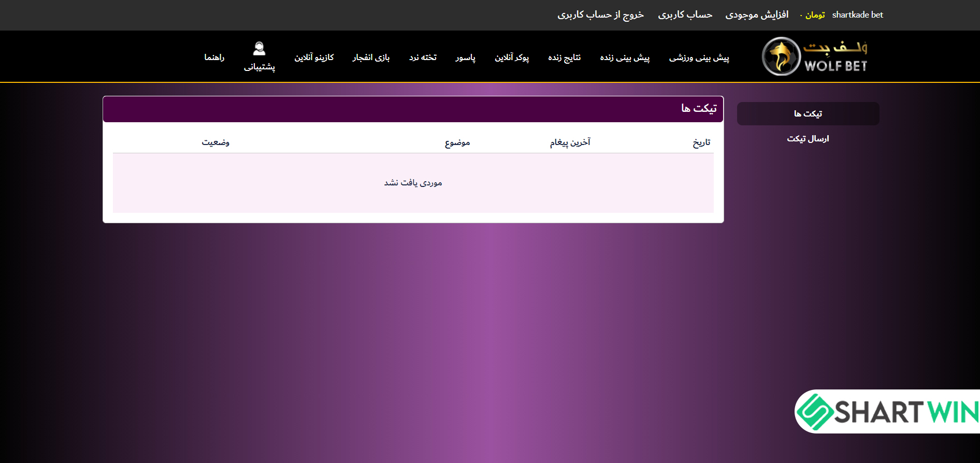Open حساب کاربری account link
Viewport: 980px width, 463px height.
(x=685, y=15)
